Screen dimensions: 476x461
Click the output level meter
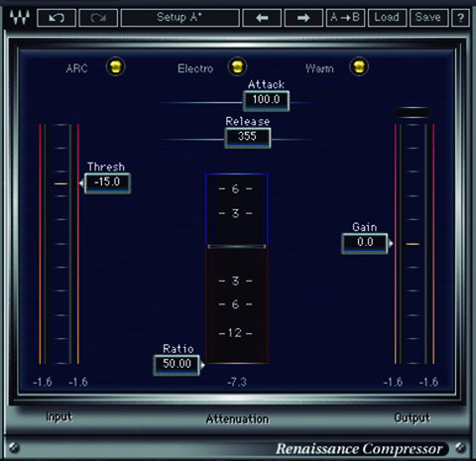click(415, 244)
